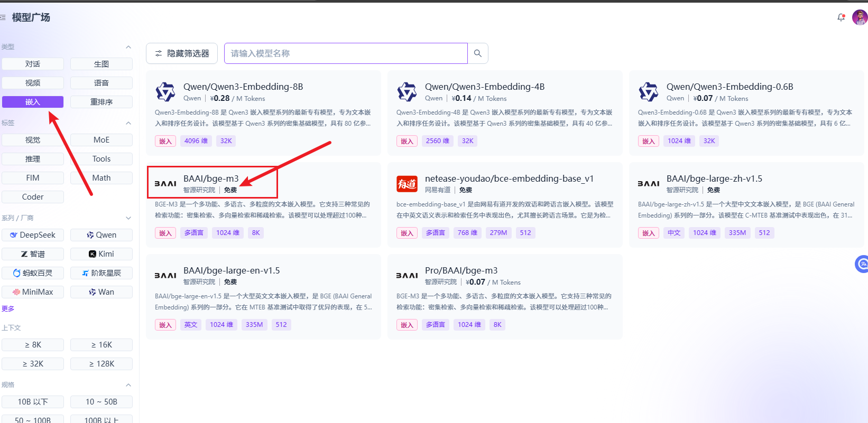The height and width of the screenshot is (423, 868).
Task: Click the BAAI logo of bge-large-zh-v1.5
Action: click(648, 184)
